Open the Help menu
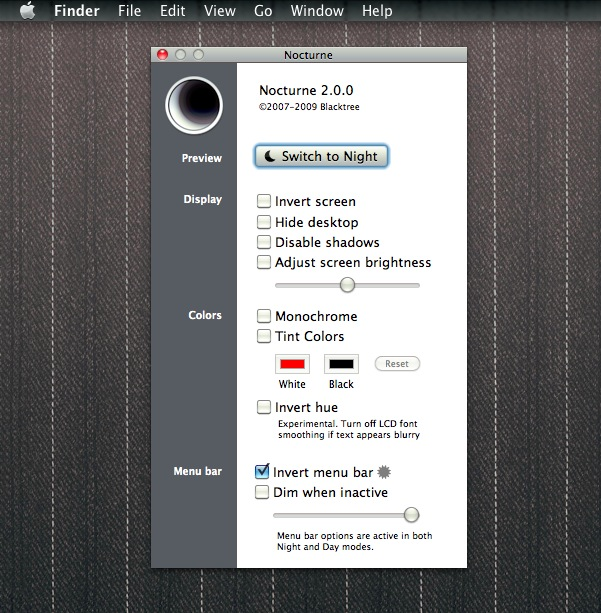This screenshot has width=601, height=613. pos(377,11)
